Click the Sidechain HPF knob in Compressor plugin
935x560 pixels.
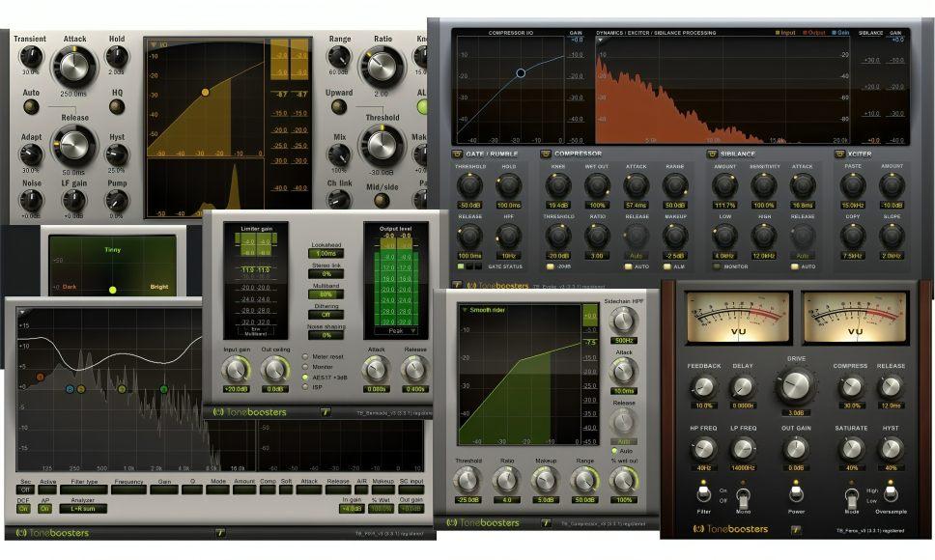coord(623,321)
